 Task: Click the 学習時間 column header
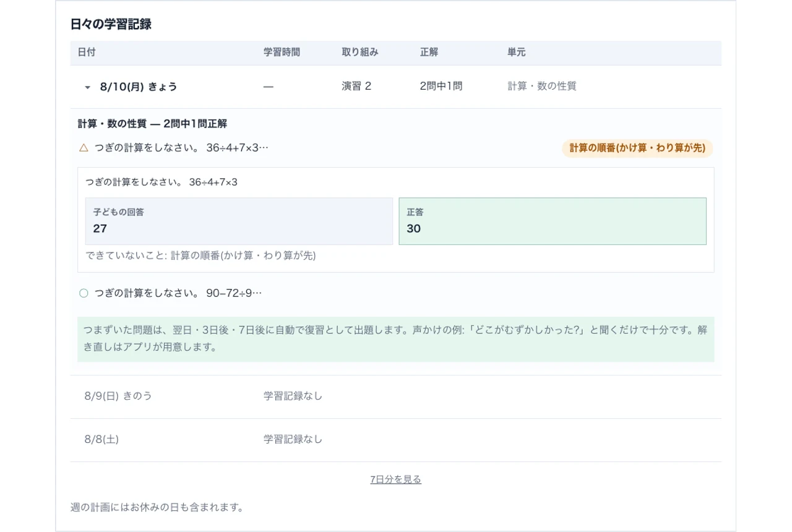pos(282,53)
